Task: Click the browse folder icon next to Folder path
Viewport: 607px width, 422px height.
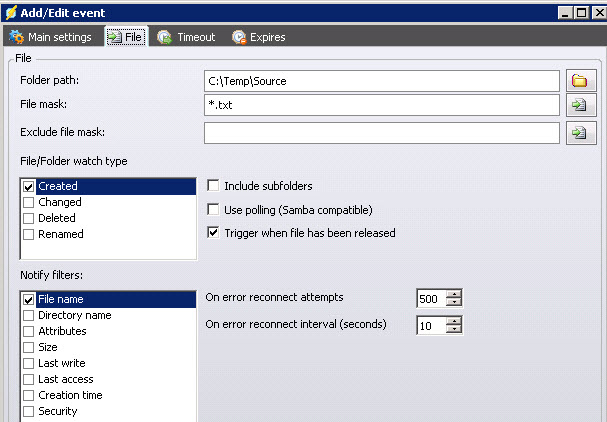Action: pyautogui.click(x=579, y=81)
